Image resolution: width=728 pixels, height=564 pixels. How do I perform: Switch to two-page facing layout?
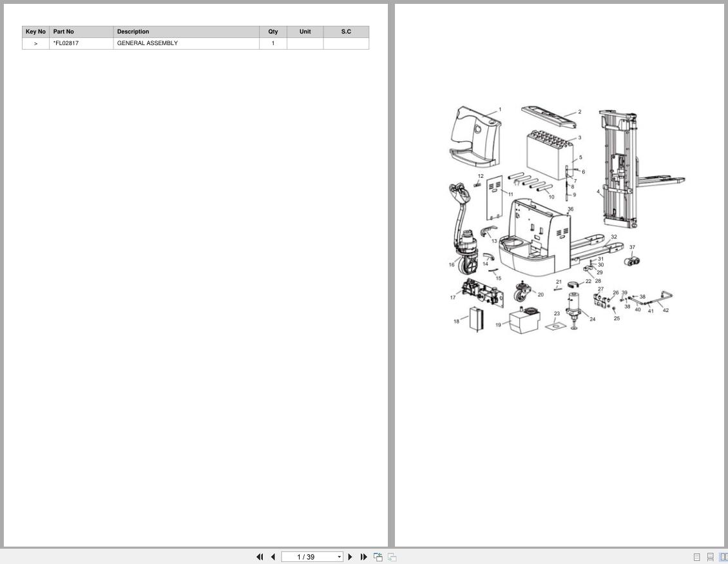tap(723, 557)
